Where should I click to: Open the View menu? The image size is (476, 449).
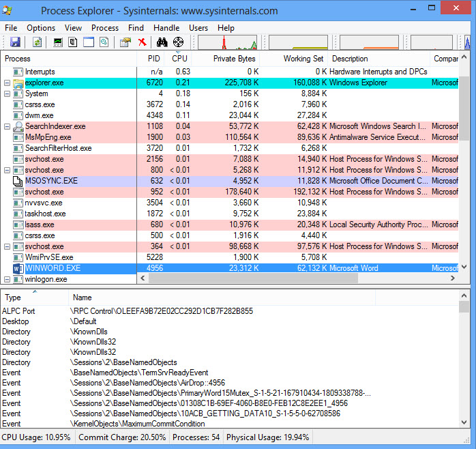[73, 28]
